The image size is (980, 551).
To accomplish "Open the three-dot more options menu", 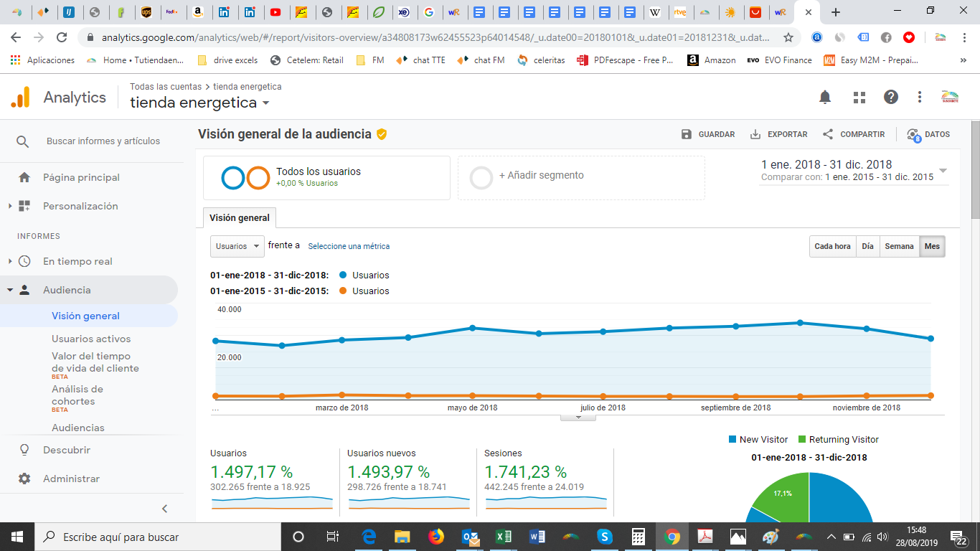I will pos(920,97).
